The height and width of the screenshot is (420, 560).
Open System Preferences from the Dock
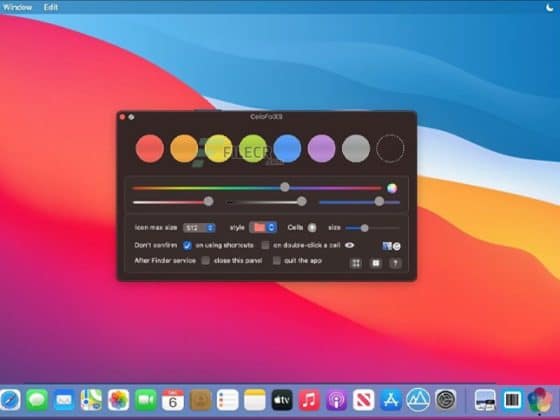tap(445, 400)
